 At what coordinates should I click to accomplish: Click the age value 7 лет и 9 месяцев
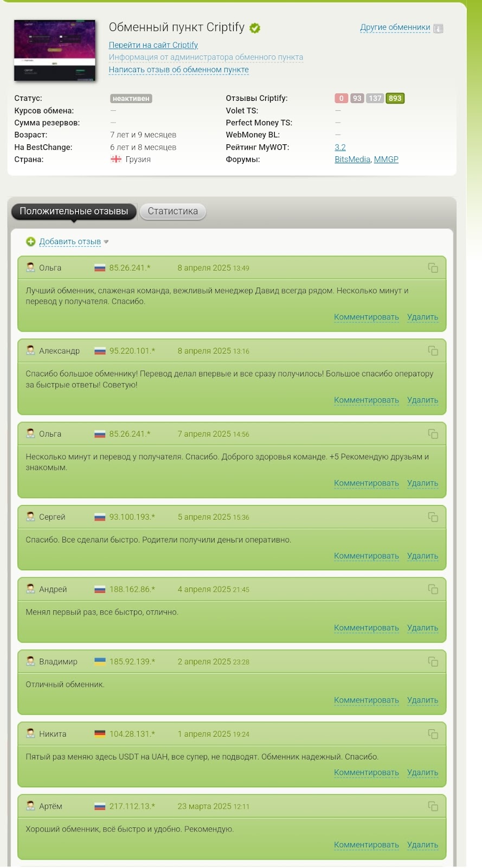[143, 135]
